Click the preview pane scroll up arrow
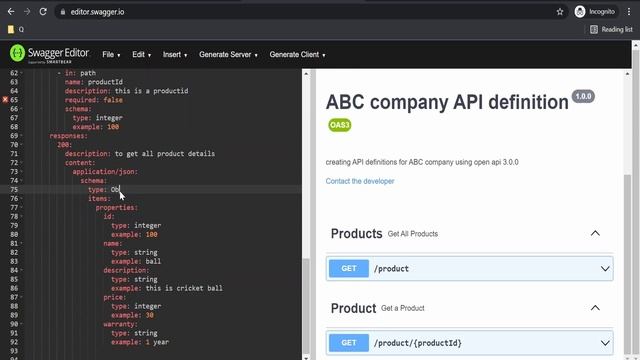Image resolution: width=640 pixels, height=360 pixels. coord(627,74)
